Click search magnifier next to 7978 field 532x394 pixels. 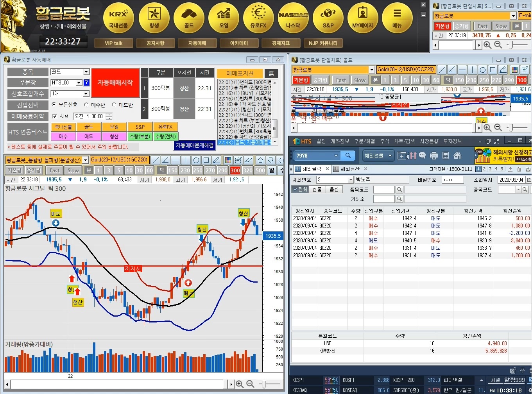click(x=348, y=156)
